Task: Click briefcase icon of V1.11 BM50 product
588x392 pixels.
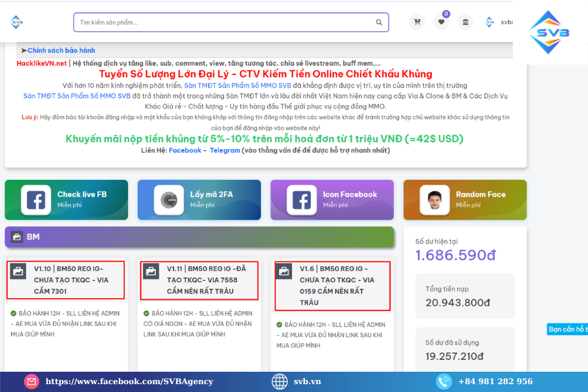Action: click(151, 271)
